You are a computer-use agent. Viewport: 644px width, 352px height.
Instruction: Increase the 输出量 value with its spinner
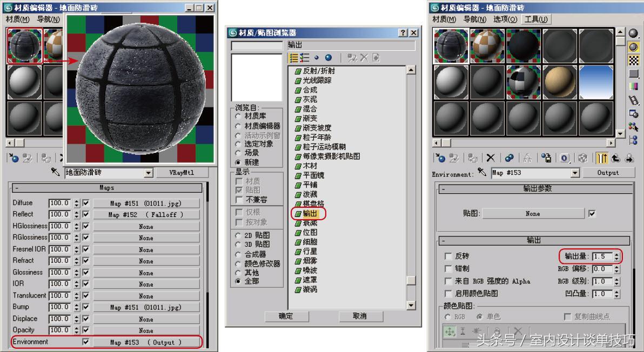tap(618, 254)
